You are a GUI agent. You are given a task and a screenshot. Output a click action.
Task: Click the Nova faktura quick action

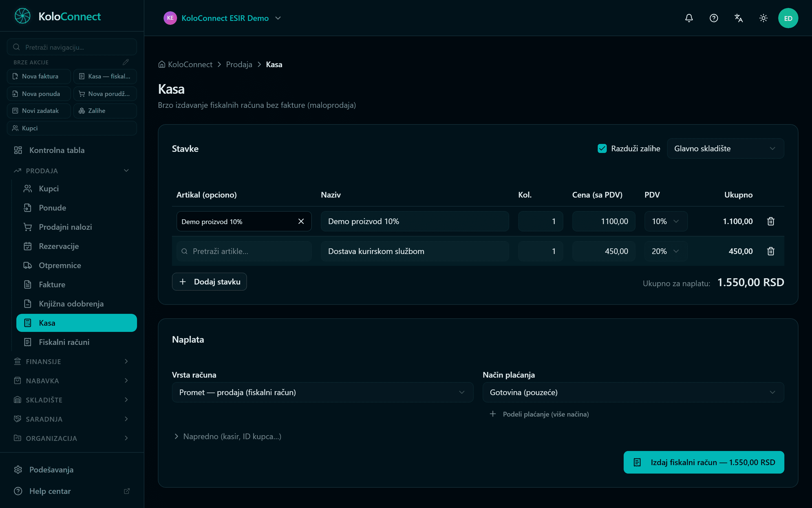tap(39, 76)
